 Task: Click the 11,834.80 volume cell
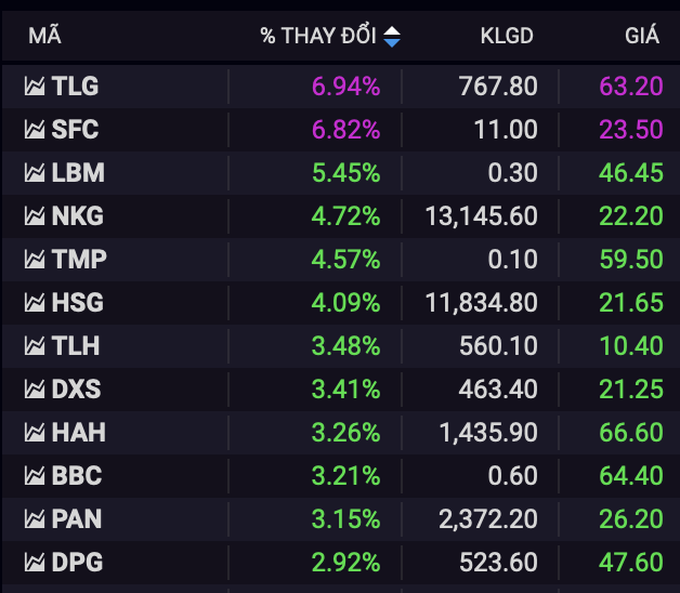point(481,302)
